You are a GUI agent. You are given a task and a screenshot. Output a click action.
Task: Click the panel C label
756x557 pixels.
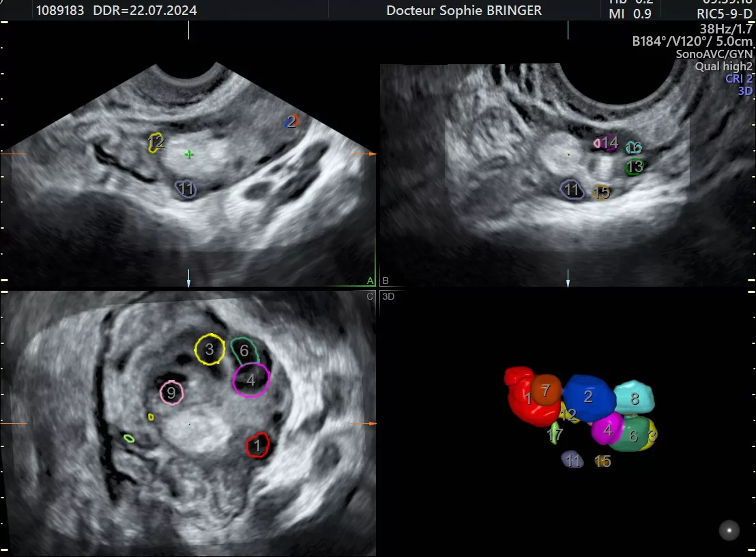tap(370, 296)
